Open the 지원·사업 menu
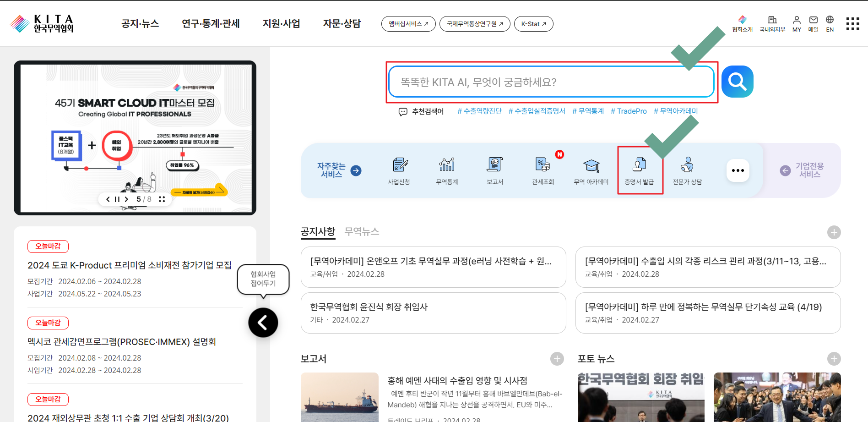The width and height of the screenshot is (868, 422). pos(281,24)
